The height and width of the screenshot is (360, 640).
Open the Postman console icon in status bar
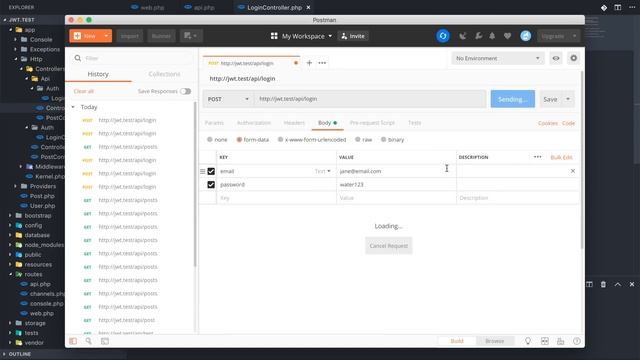[105, 341]
